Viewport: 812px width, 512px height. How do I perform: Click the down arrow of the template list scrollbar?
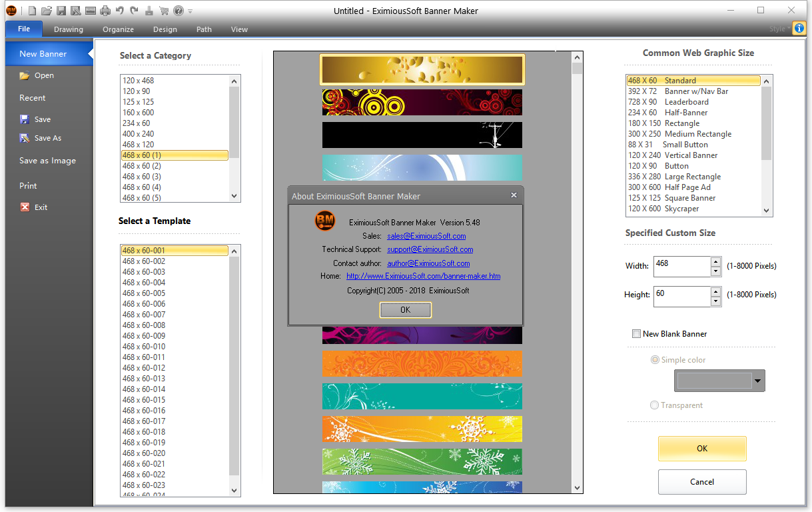pos(234,490)
